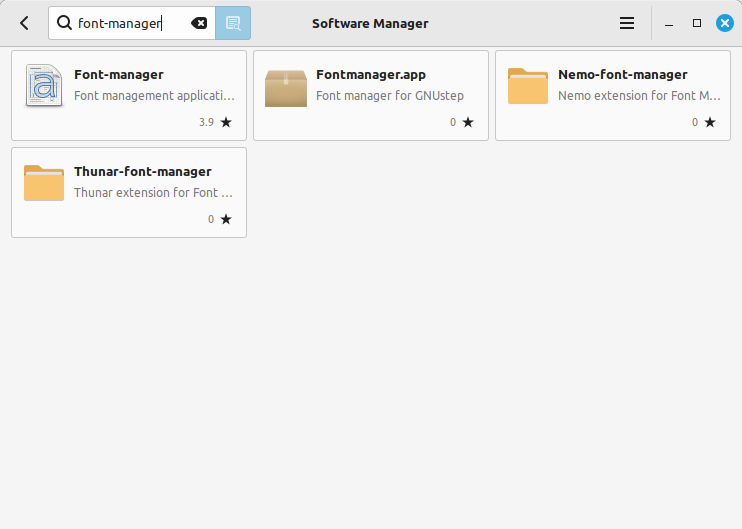742x529 pixels.
Task: Open Thunar-font-manager result title
Action: pos(142,171)
